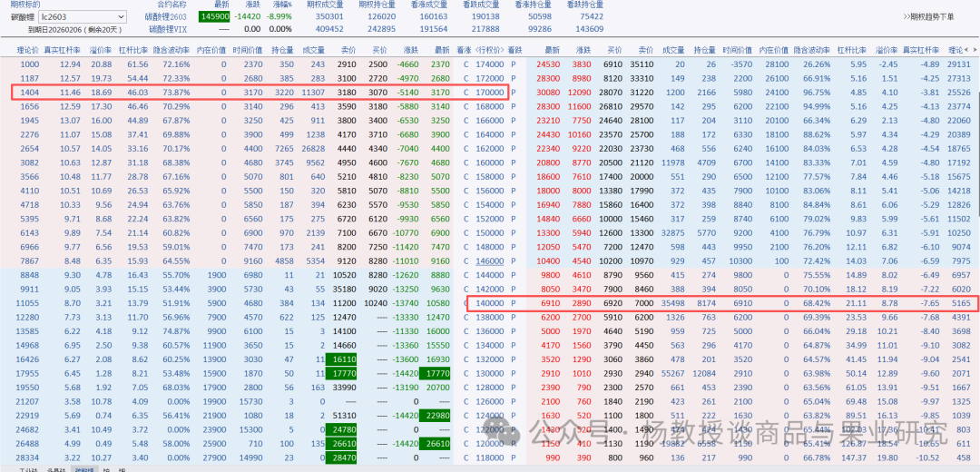Click put latest price 30080
Image resolution: width=980 pixels, height=472 pixels.
coord(549,92)
